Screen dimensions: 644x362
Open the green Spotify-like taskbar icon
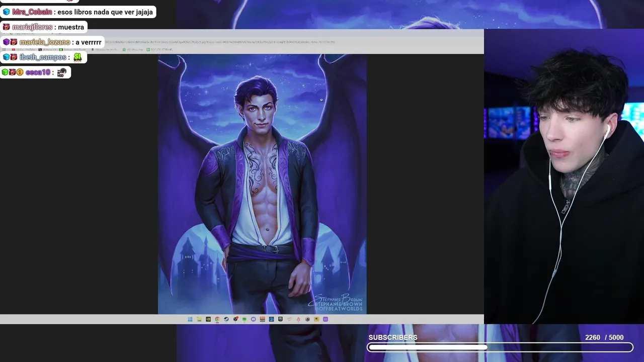click(x=244, y=319)
